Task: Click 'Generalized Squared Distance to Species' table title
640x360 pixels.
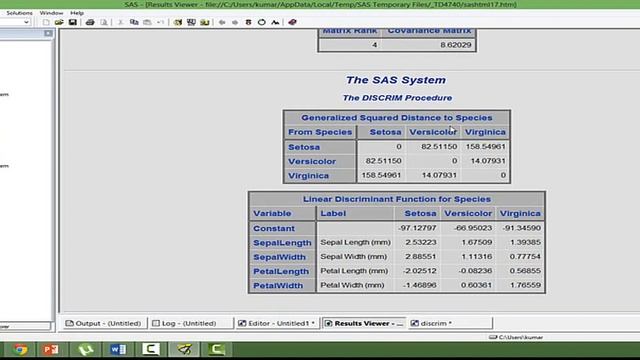Action: 397,118
